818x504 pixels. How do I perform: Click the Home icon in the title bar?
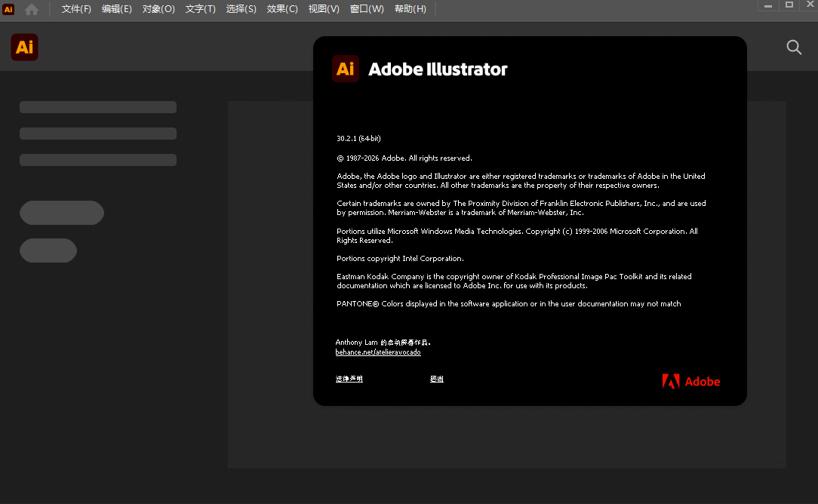pos(31,10)
